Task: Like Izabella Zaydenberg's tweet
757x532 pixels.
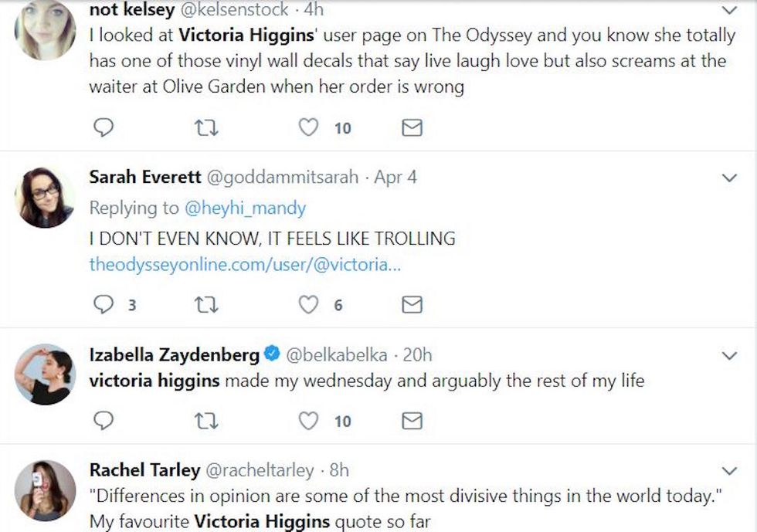Action: 309,420
